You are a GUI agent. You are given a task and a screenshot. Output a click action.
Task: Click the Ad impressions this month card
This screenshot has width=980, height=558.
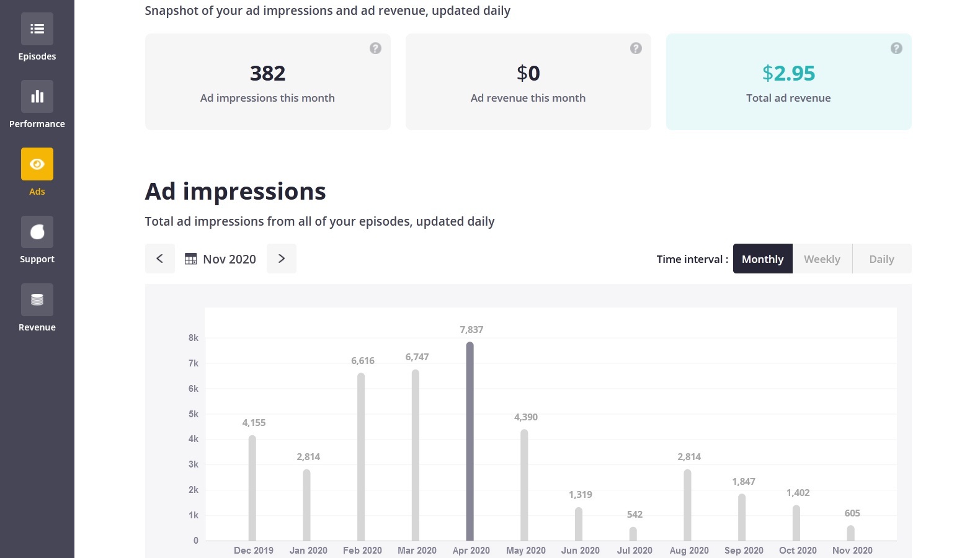tap(267, 82)
